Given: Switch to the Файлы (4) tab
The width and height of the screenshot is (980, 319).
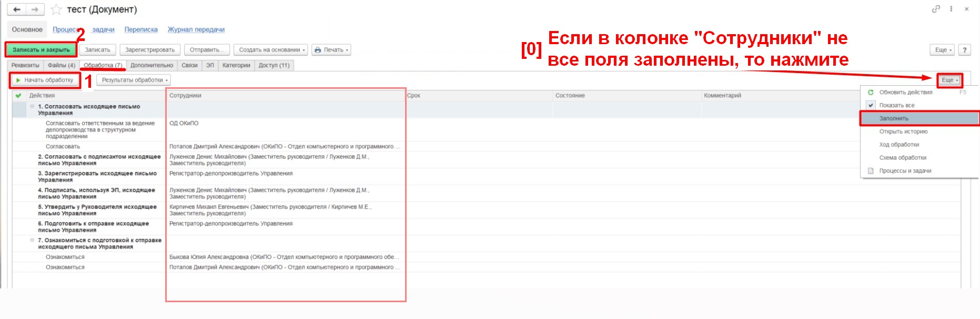Looking at the screenshot, I should 61,66.
